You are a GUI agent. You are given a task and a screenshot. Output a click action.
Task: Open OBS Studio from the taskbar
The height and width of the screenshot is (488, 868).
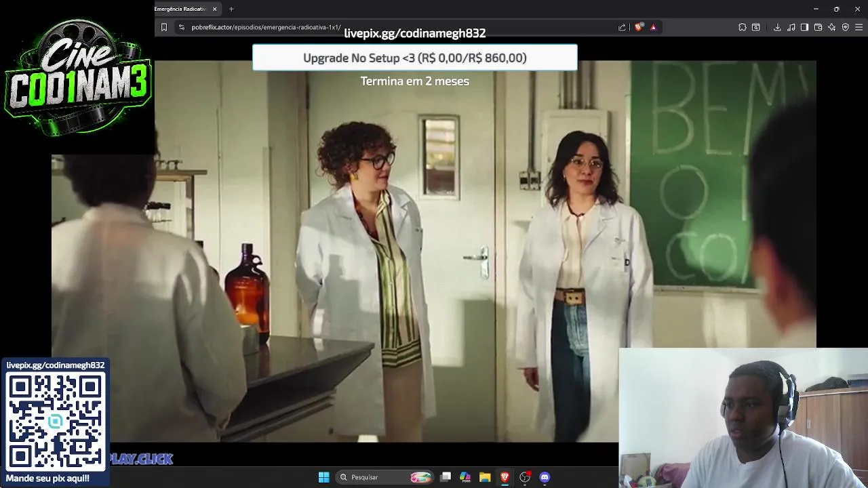click(x=525, y=477)
